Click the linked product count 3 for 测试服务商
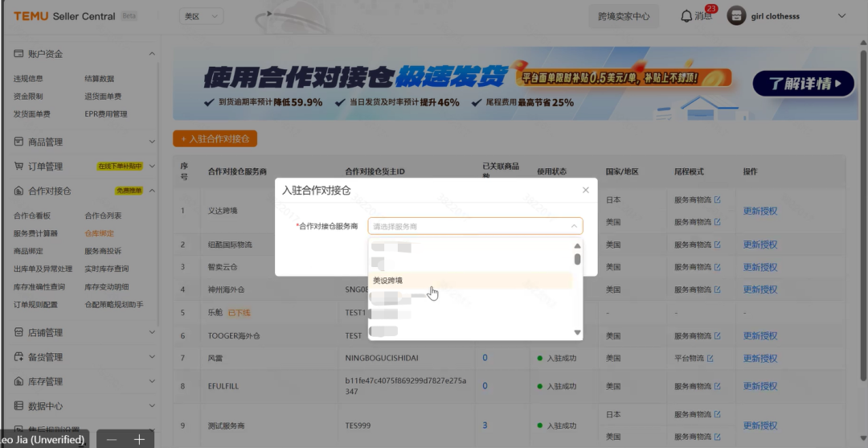The width and height of the screenshot is (868, 448). click(x=485, y=425)
